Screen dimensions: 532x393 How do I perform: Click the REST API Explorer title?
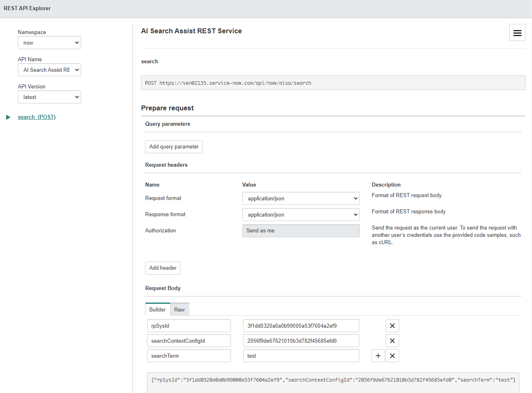coord(27,8)
